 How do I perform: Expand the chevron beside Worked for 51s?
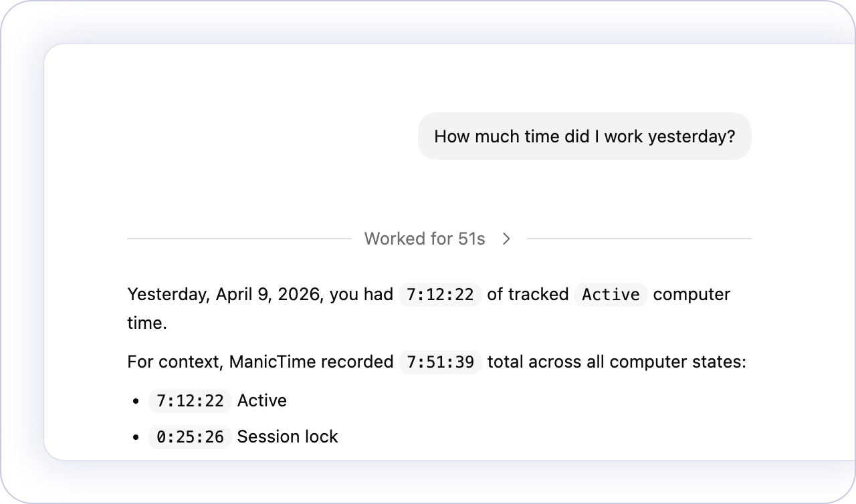[506, 239]
